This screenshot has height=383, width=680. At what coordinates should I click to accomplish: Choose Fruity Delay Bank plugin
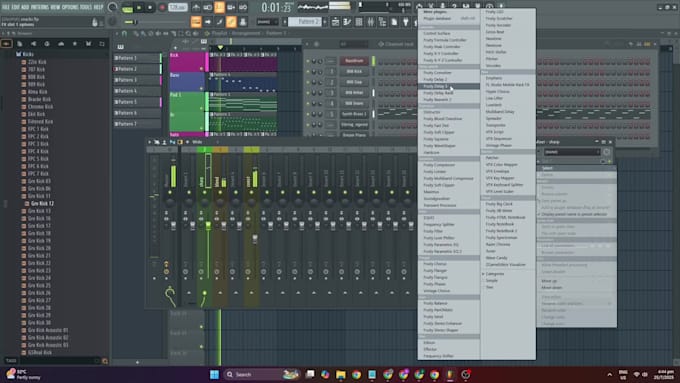click(449, 93)
